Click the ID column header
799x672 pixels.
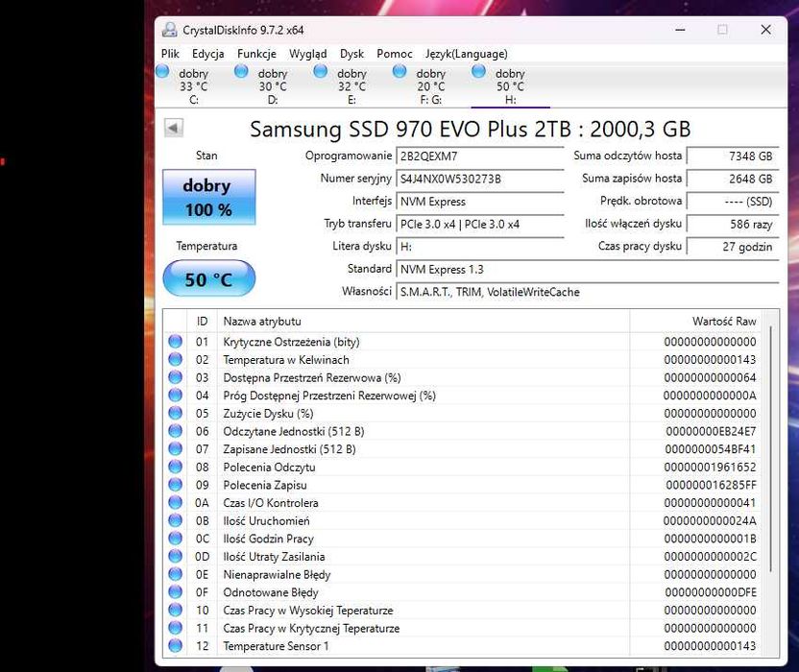(x=202, y=322)
